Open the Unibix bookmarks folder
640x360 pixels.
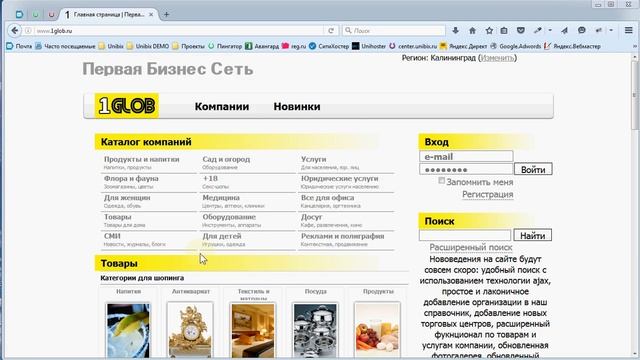click(111, 46)
